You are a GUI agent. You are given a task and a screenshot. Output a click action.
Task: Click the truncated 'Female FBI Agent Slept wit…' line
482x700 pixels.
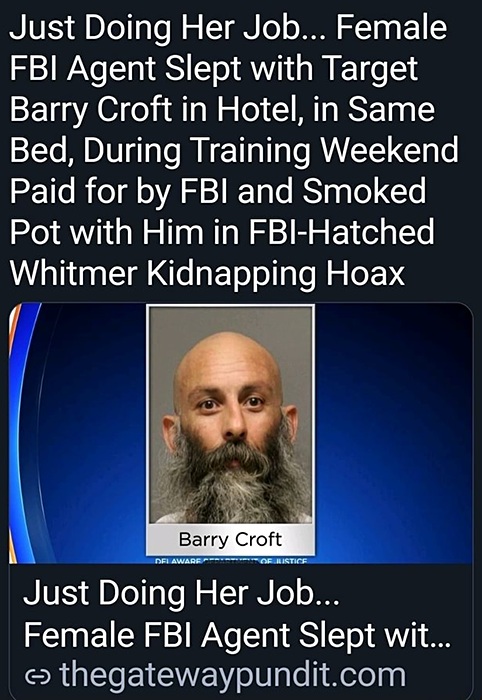tap(237, 635)
